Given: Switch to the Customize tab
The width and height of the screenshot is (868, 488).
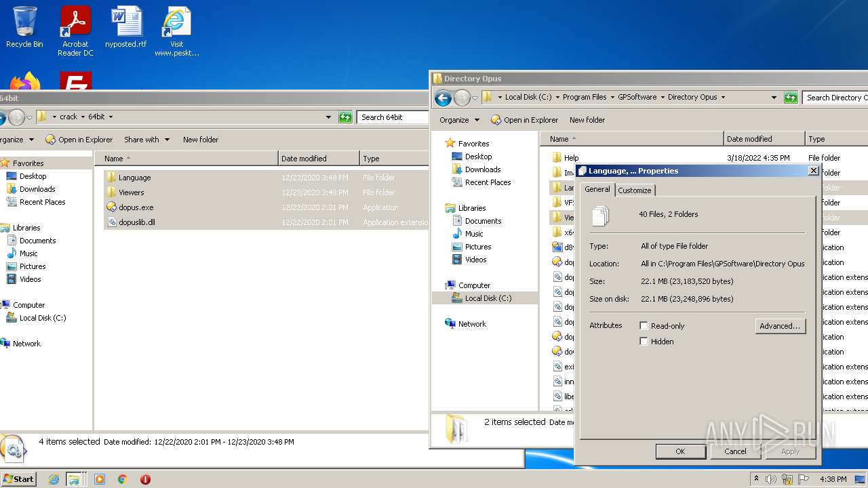Looking at the screenshot, I should 635,190.
